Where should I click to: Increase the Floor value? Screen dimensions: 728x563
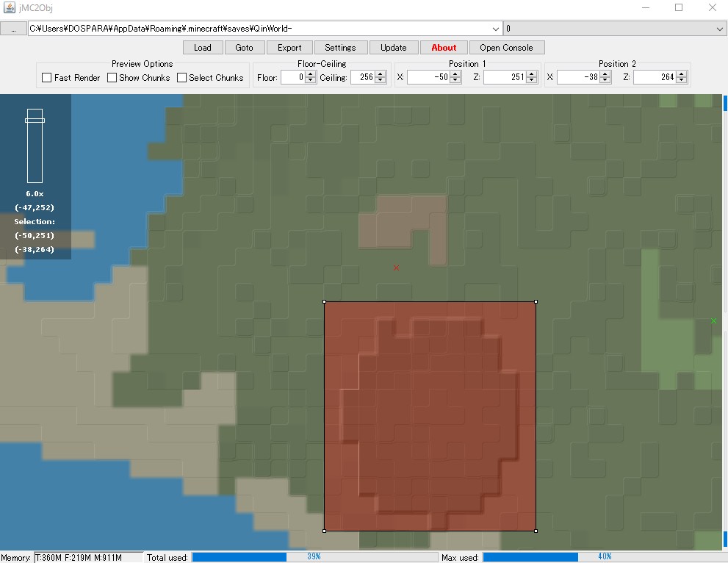point(311,74)
